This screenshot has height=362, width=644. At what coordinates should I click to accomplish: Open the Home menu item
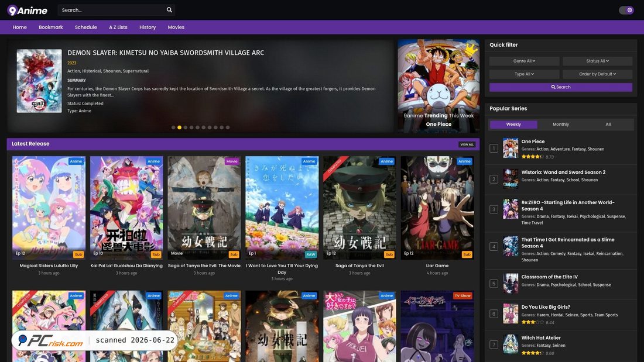pyautogui.click(x=20, y=27)
